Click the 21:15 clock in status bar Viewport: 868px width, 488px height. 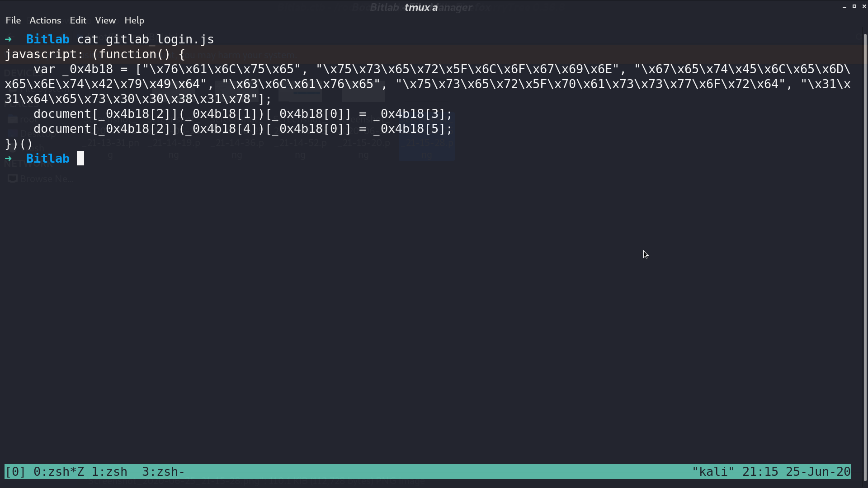[760, 472]
